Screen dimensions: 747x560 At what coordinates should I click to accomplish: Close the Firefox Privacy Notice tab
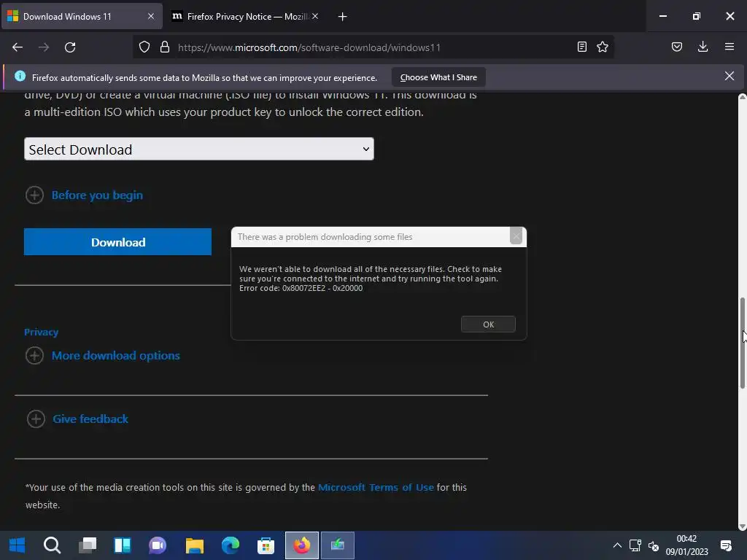(x=315, y=17)
